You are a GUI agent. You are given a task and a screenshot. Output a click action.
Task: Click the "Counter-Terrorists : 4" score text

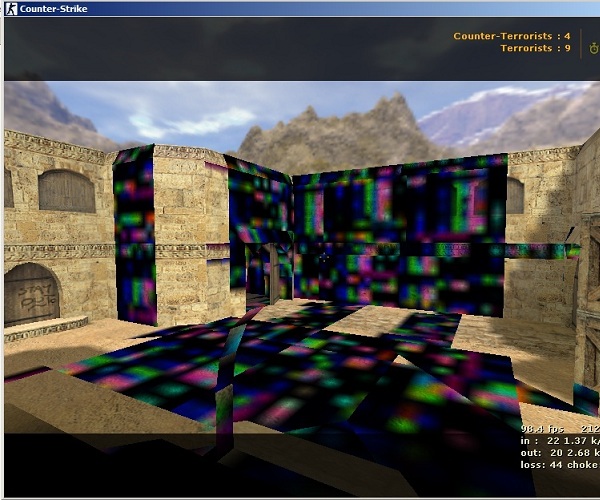[x=512, y=36]
